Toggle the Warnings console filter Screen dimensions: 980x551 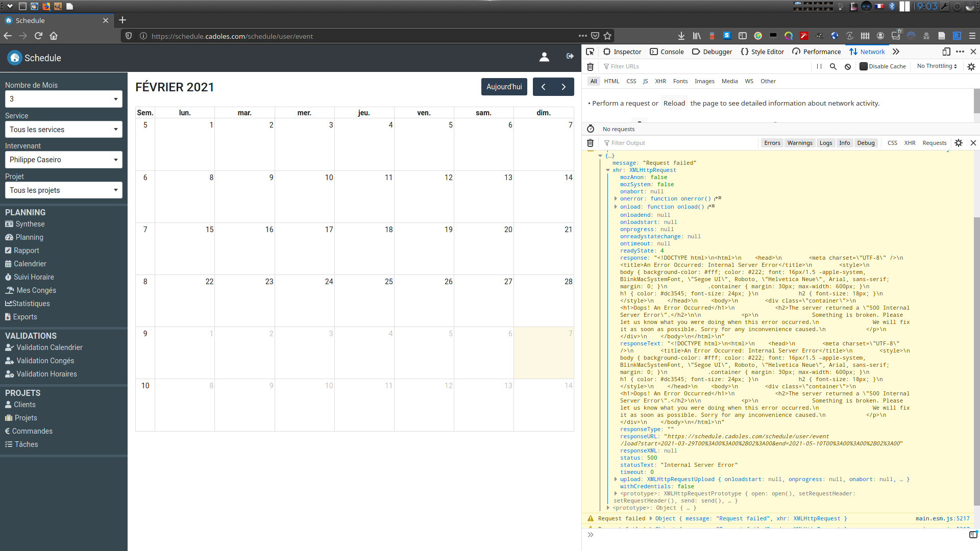(799, 143)
